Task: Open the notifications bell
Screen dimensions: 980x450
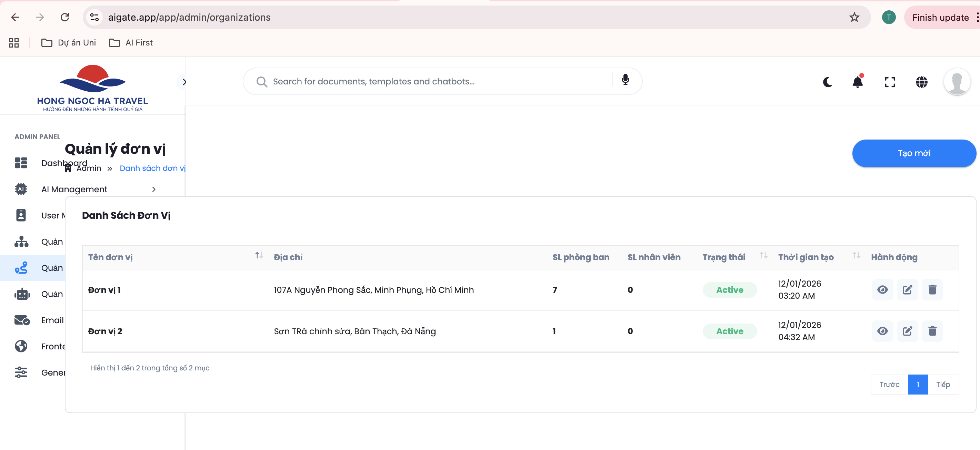Action: click(x=858, y=82)
